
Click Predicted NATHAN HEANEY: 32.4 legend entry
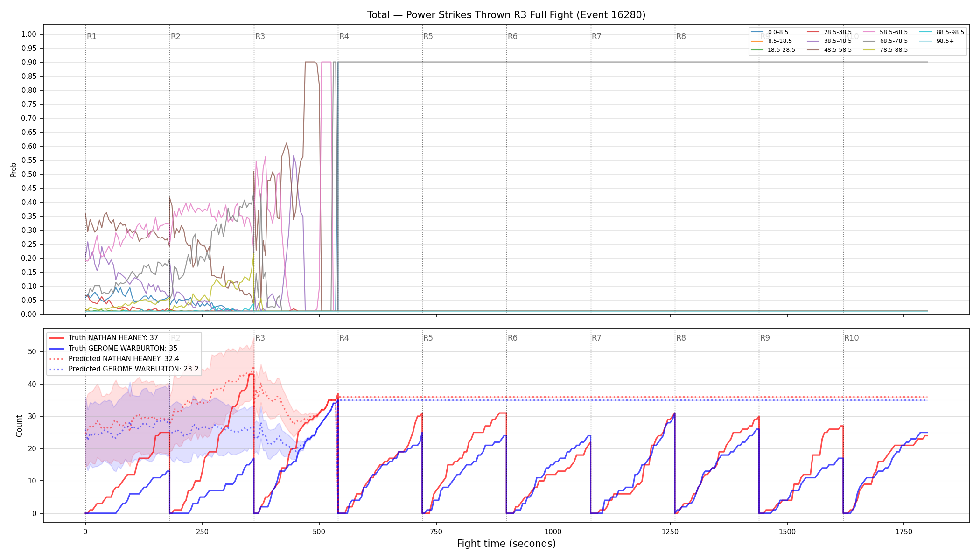pyautogui.click(x=114, y=359)
